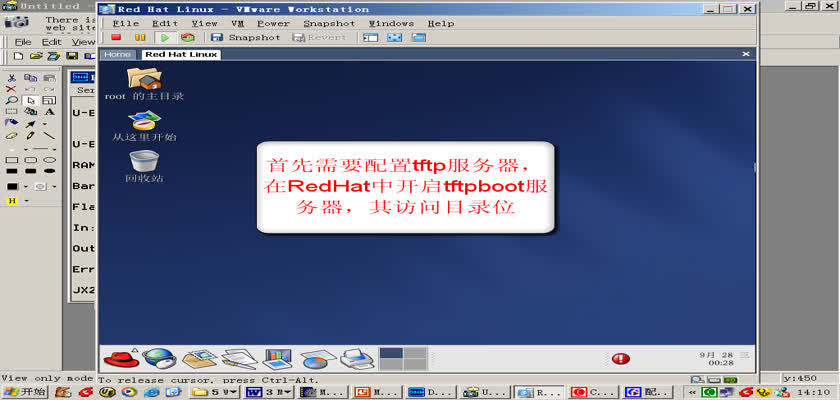The width and height of the screenshot is (840, 400).
Task: Expand the dropdown next to the yellow H swatch
Action: 26,201
